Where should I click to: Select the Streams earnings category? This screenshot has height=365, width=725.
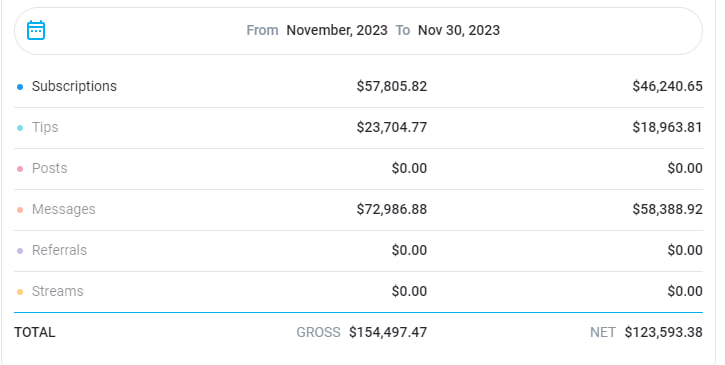(57, 291)
